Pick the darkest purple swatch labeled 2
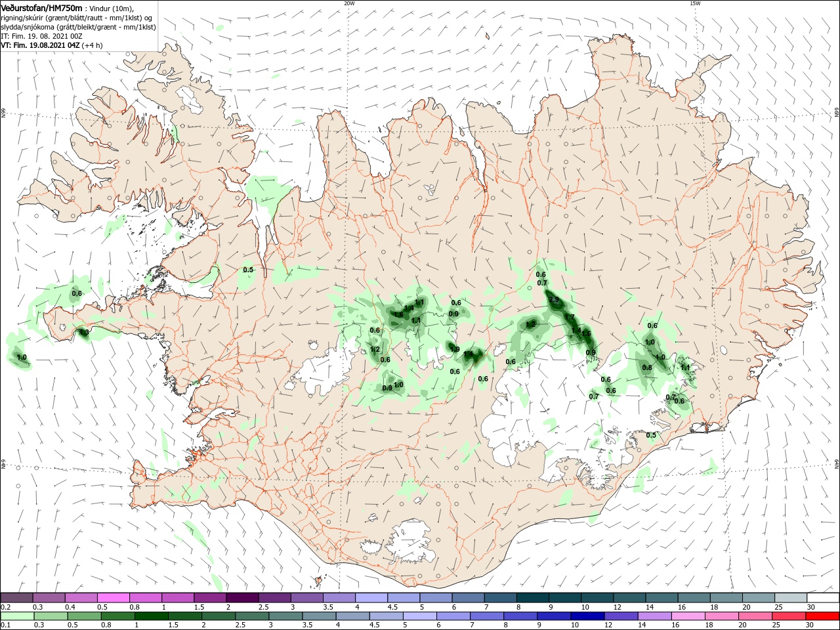840x630 pixels. tap(242, 598)
